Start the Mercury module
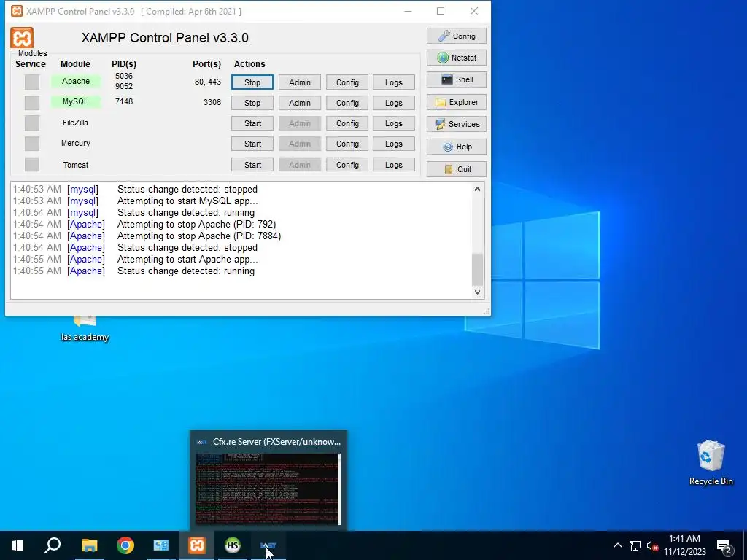 point(252,144)
